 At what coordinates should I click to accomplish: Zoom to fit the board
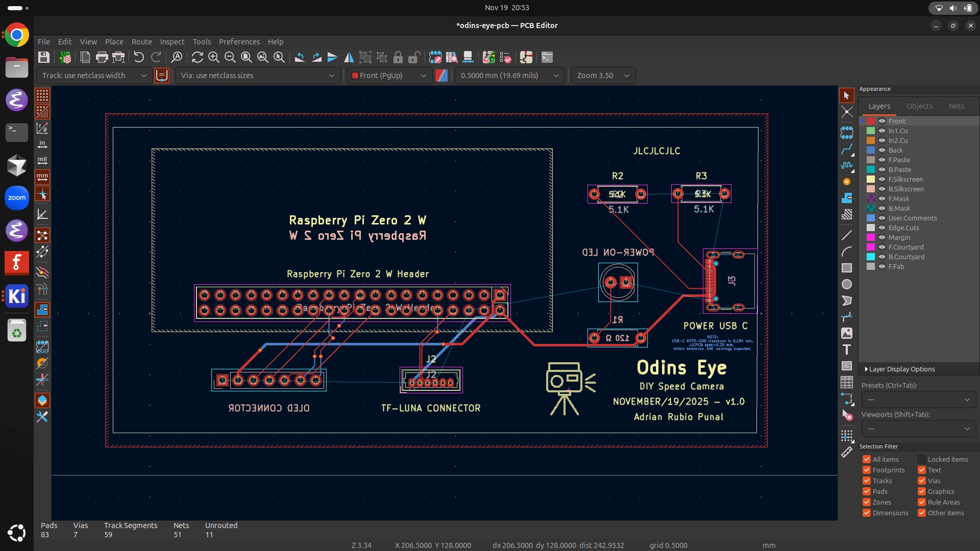click(x=246, y=58)
